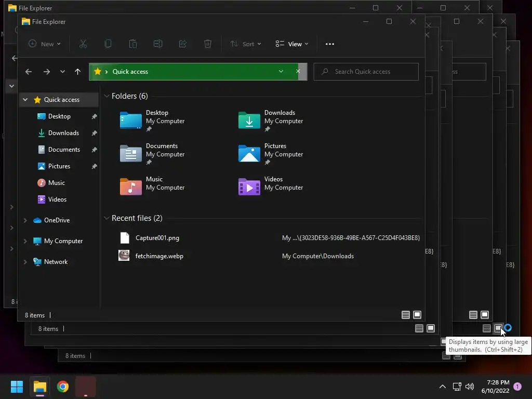Select Documents in the navigation pane
532x399 pixels.
pos(64,150)
